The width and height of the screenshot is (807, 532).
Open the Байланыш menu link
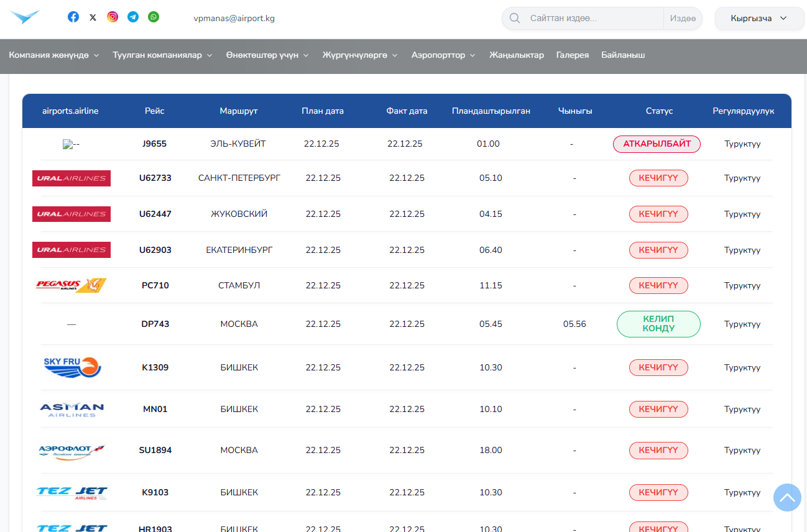pos(623,55)
